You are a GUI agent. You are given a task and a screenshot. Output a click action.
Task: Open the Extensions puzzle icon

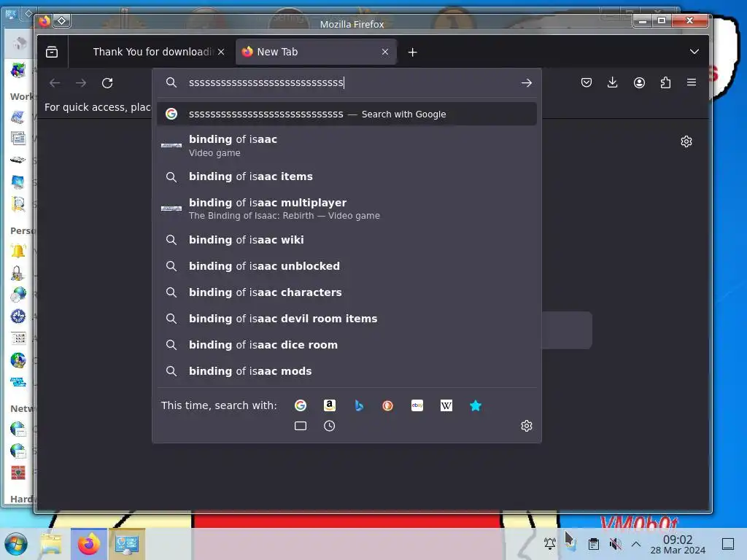point(665,83)
